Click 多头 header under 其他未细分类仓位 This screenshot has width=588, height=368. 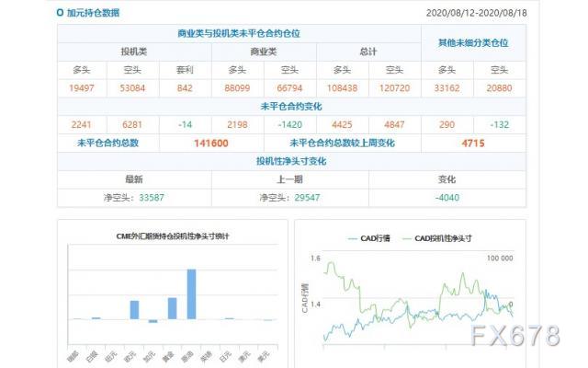[x=447, y=70]
